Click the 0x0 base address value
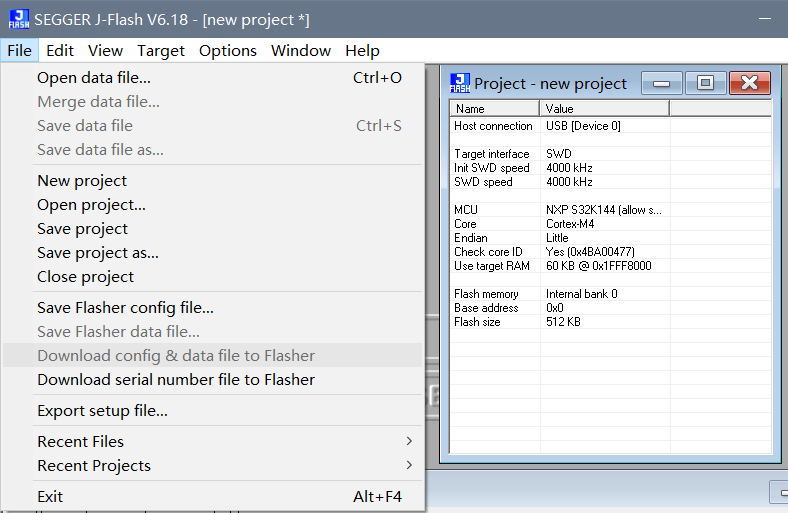Screen dimensions: 788x513 pos(554,308)
